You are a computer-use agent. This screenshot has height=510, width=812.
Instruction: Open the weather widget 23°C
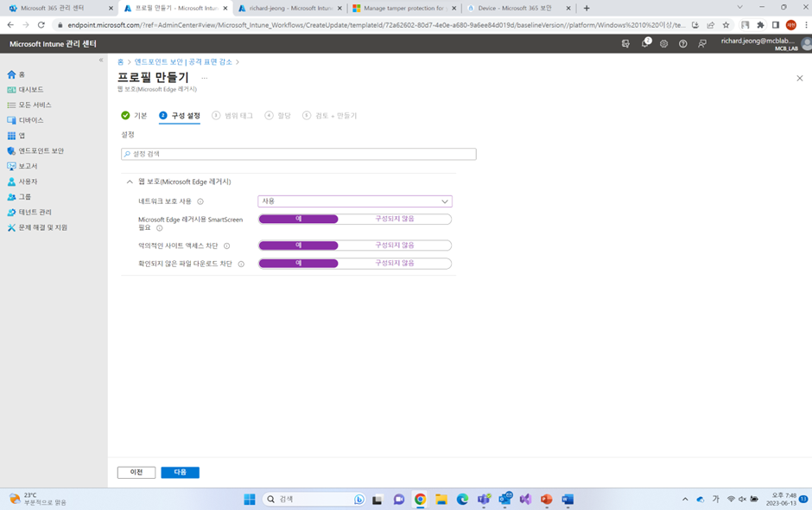click(x=37, y=499)
